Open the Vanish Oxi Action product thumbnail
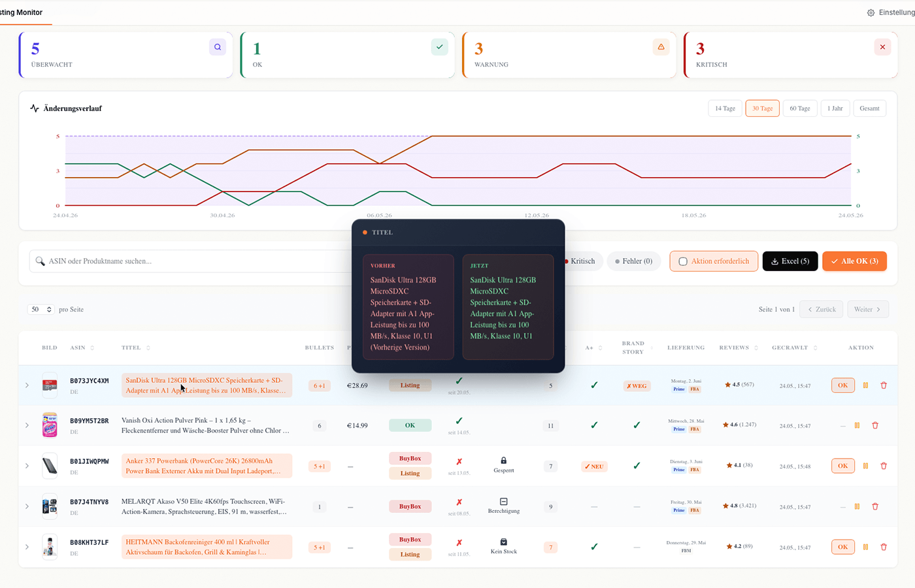Image resolution: width=915 pixels, height=588 pixels. click(x=50, y=425)
